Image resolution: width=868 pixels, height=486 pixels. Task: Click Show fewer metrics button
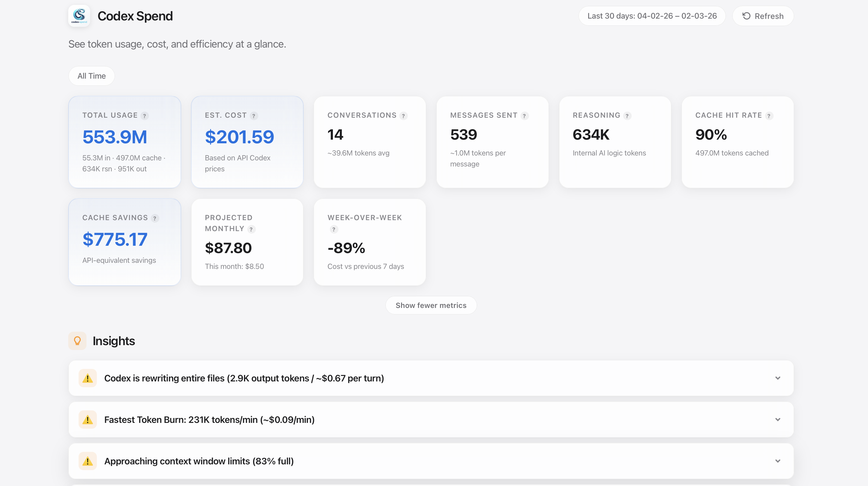[x=431, y=305]
